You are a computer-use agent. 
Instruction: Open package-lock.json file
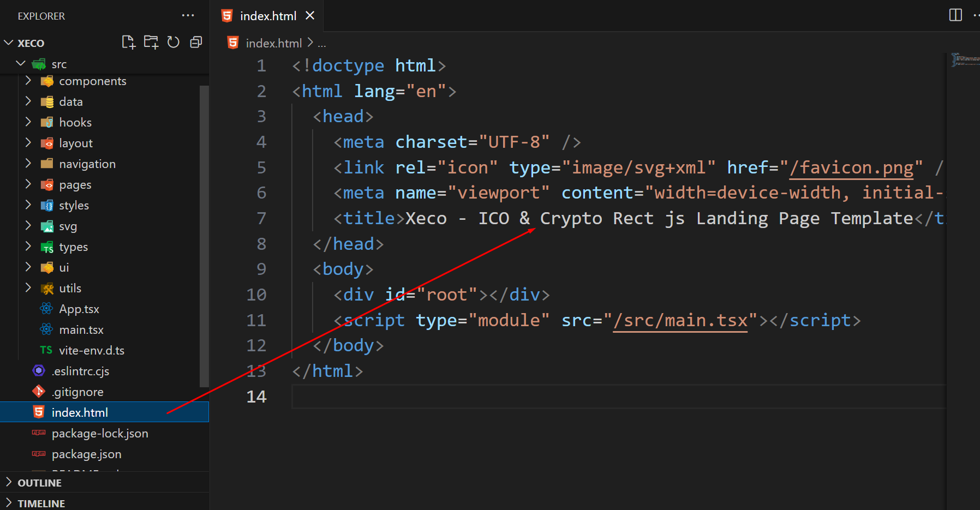(x=104, y=433)
